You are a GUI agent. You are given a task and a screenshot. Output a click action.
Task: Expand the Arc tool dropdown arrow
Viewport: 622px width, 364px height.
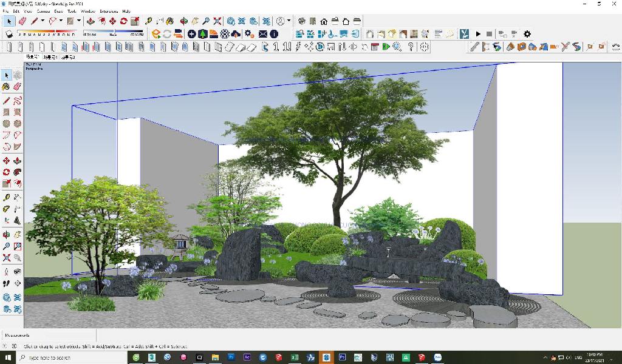(61, 21)
